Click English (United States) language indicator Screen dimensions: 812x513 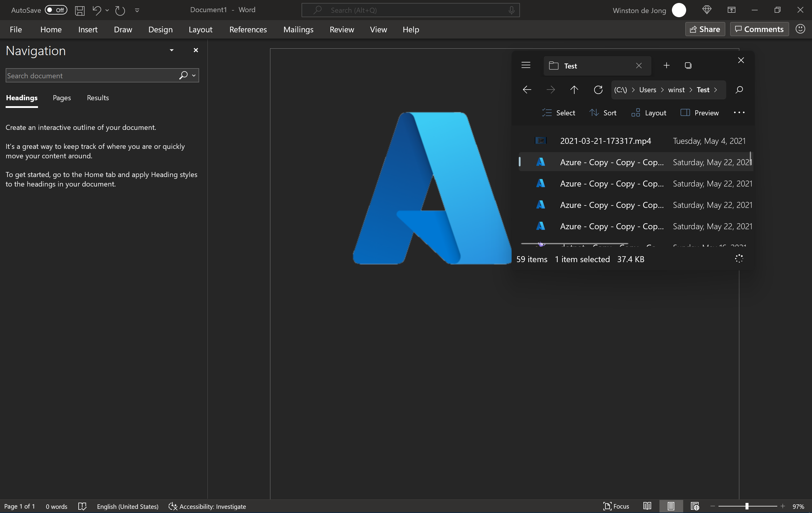(x=128, y=506)
